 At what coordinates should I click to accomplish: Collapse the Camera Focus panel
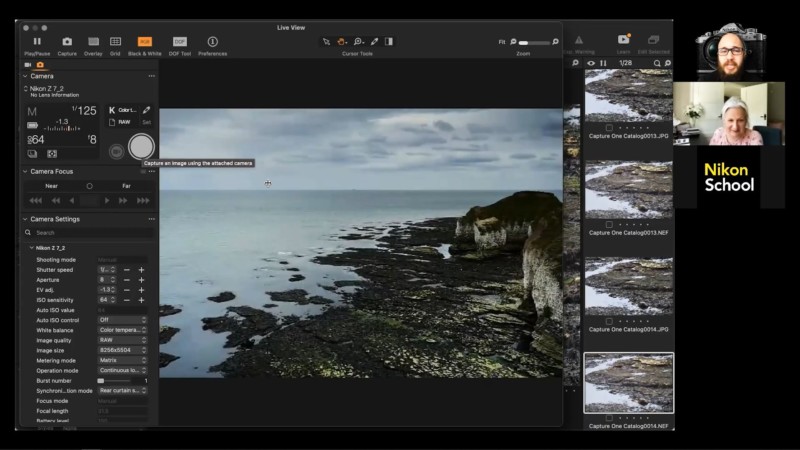[25, 171]
